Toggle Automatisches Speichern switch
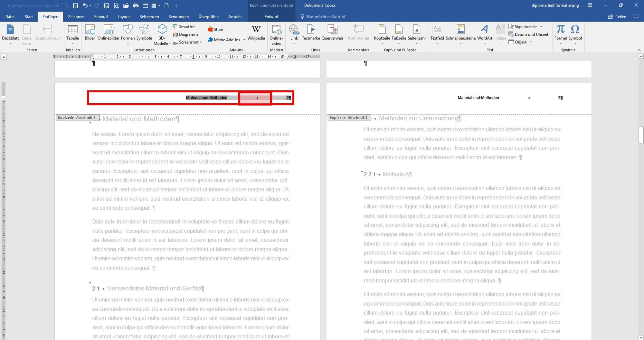Screen dimensions: 644x340 [x=61, y=6]
